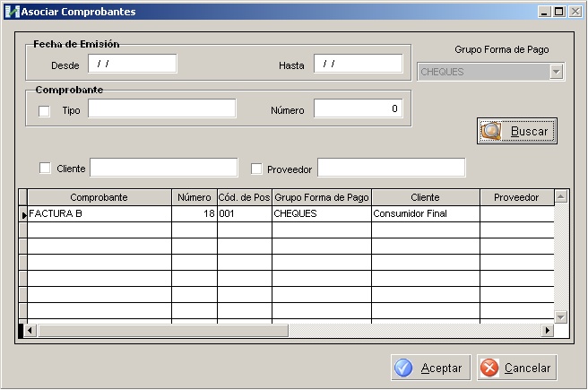Click the app icon in title bar

tap(12, 12)
